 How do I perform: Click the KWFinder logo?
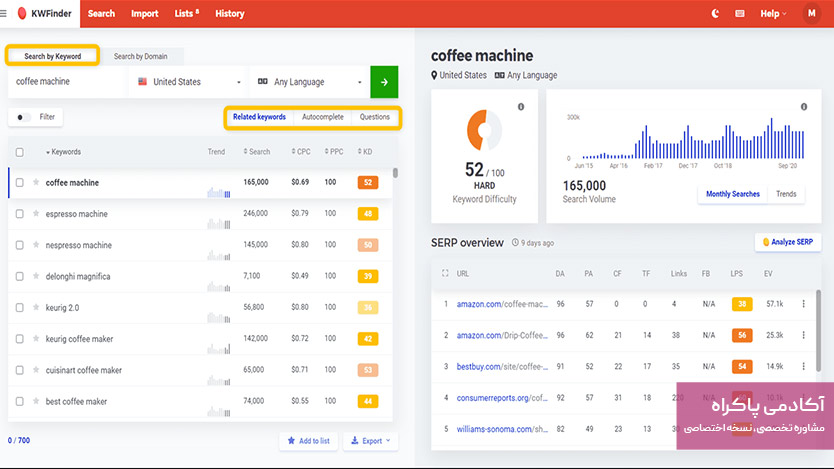tap(44, 13)
